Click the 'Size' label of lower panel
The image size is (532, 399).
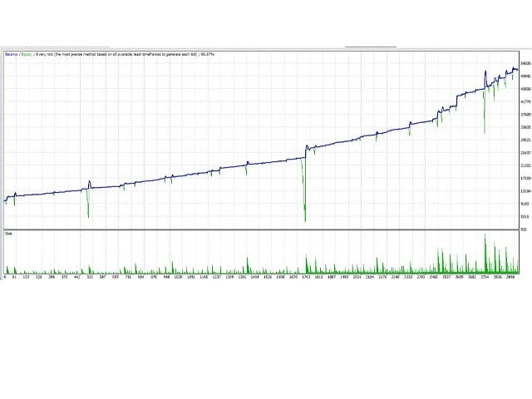click(x=9, y=234)
